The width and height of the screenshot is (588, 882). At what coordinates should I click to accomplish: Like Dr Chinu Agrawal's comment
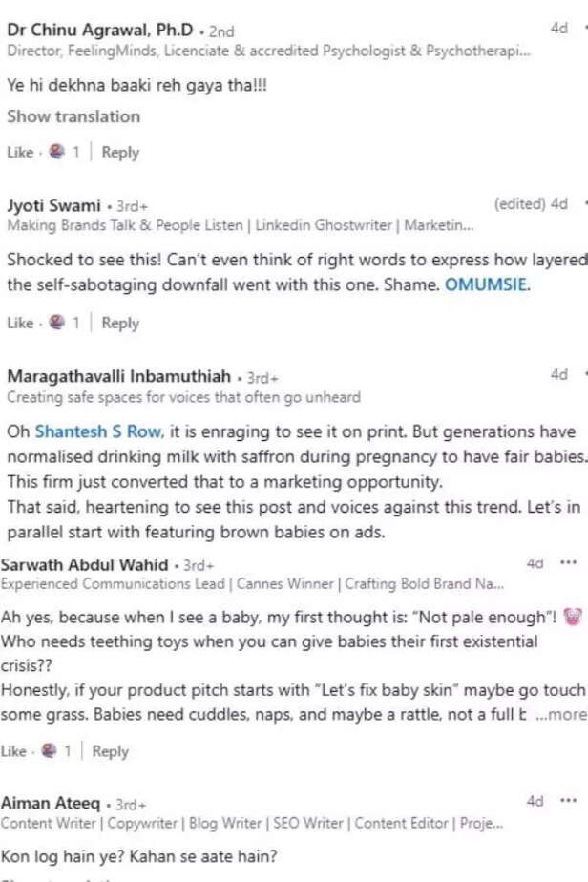point(19,152)
